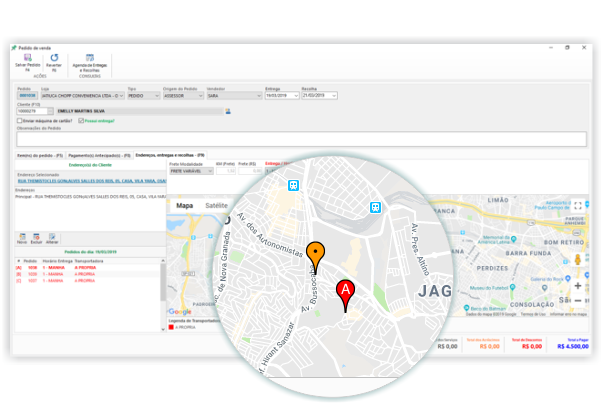
Task: Enable Enviar máquina de cartão checkbox
Action: coord(19,121)
